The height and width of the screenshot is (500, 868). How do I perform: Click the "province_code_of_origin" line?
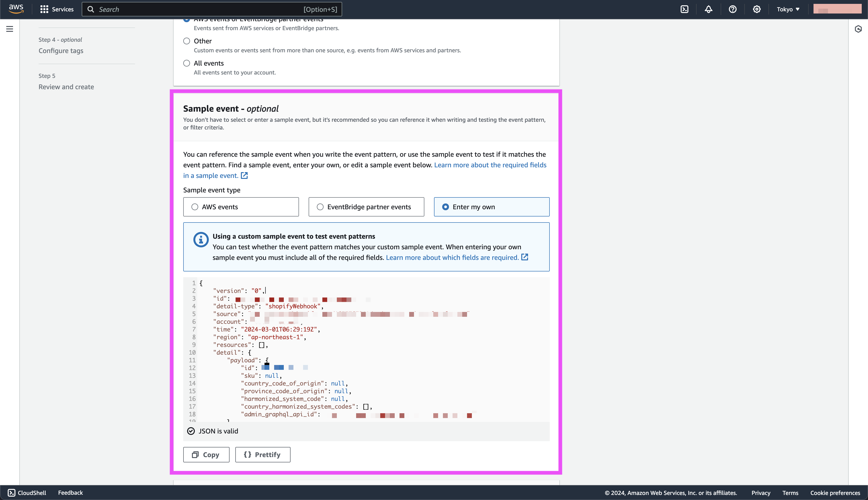point(296,391)
